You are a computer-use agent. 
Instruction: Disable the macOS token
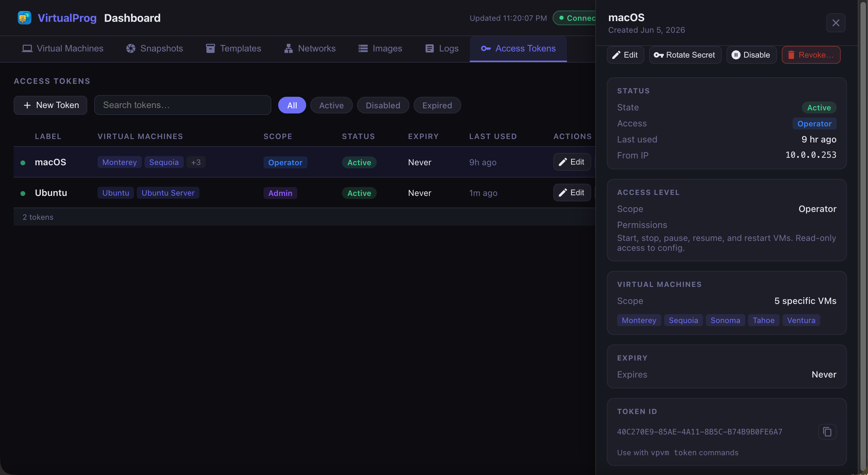coord(751,55)
